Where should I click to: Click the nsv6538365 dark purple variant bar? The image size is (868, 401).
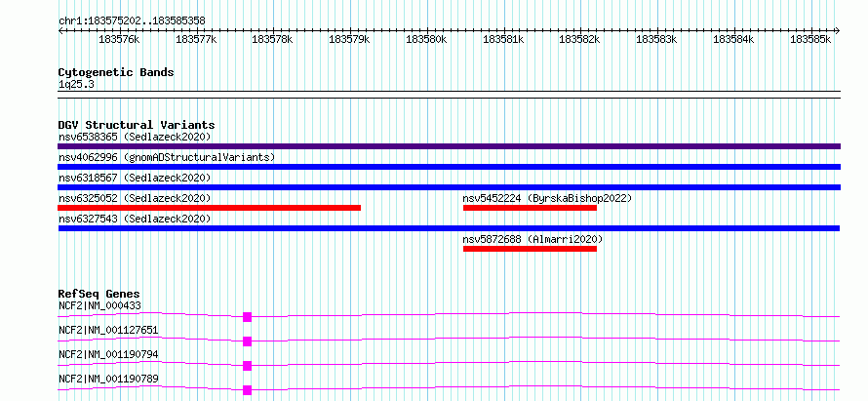pyautogui.click(x=449, y=146)
